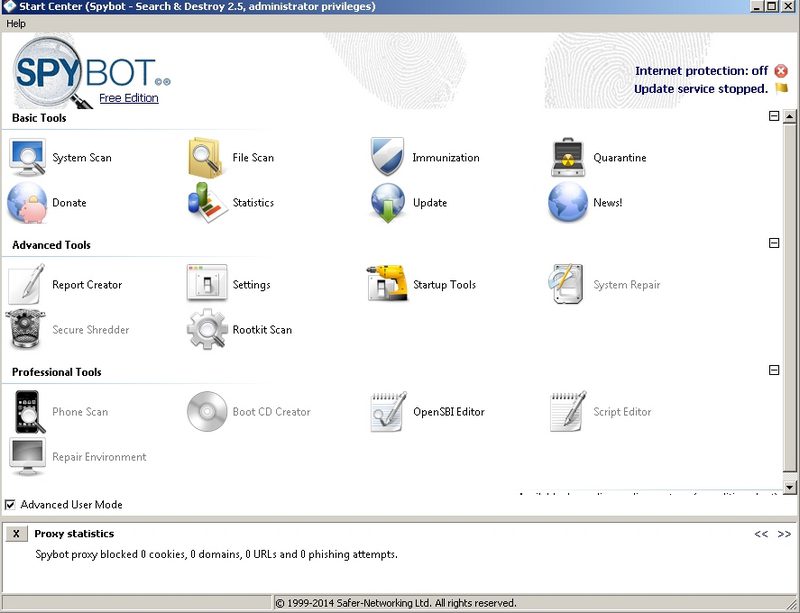The image size is (800, 613).
Task: Click the red Internet protection off icon
Action: (x=781, y=71)
